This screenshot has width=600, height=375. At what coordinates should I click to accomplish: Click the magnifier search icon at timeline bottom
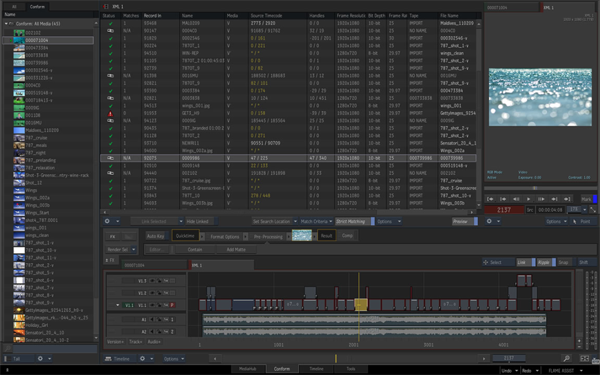point(566,359)
